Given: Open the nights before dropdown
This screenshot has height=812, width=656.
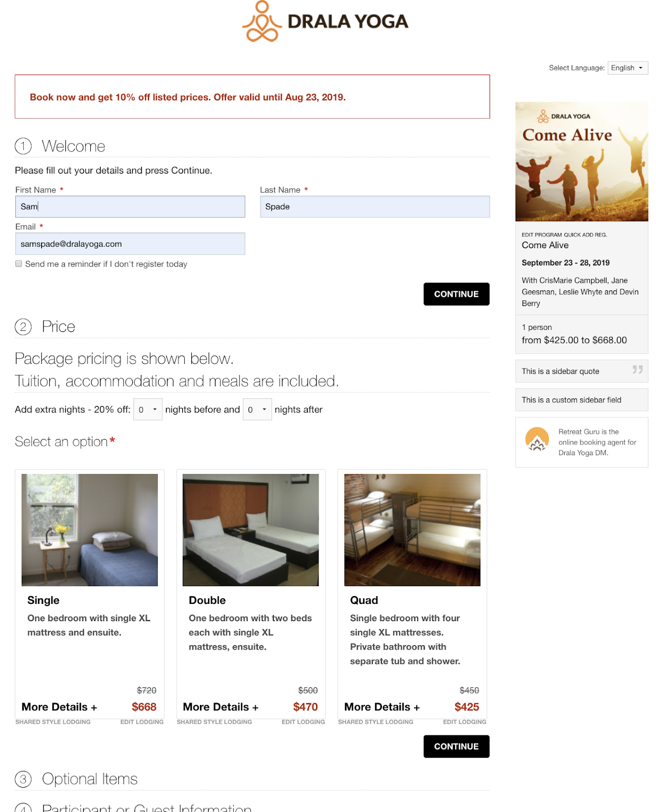Looking at the screenshot, I should pyautogui.click(x=148, y=410).
